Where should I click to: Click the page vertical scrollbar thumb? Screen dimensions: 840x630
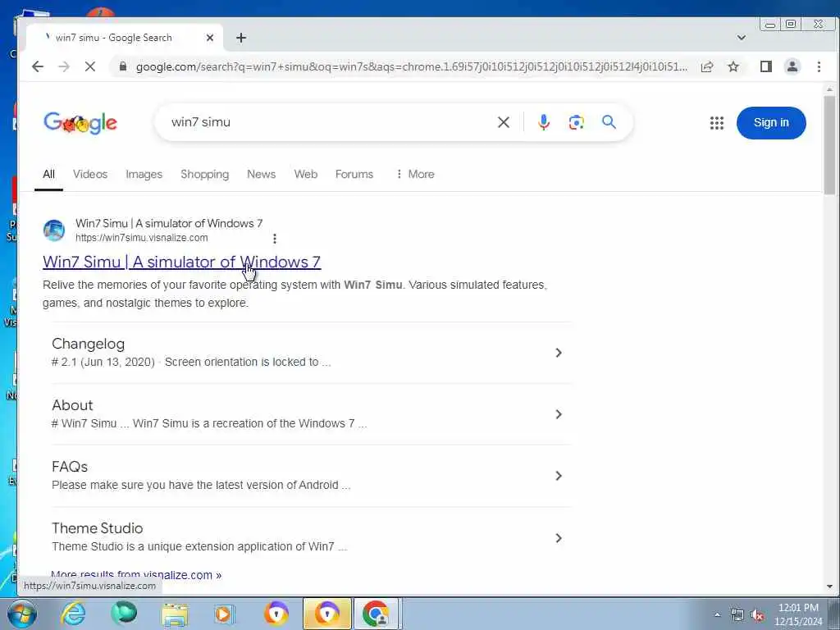pyautogui.click(x=830, y=144)
